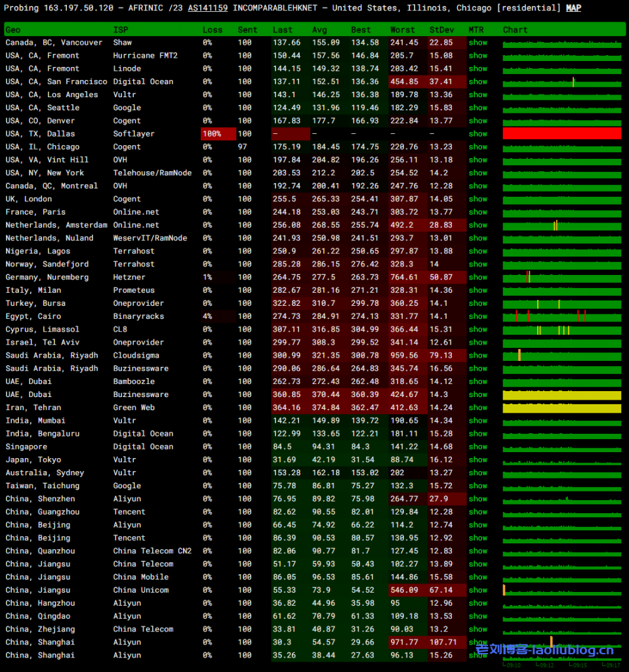Click the 971.77 worst value for Shanghai
Viewport: 629px width, 672px height.
pyautogui.click(x=404, y=642)
